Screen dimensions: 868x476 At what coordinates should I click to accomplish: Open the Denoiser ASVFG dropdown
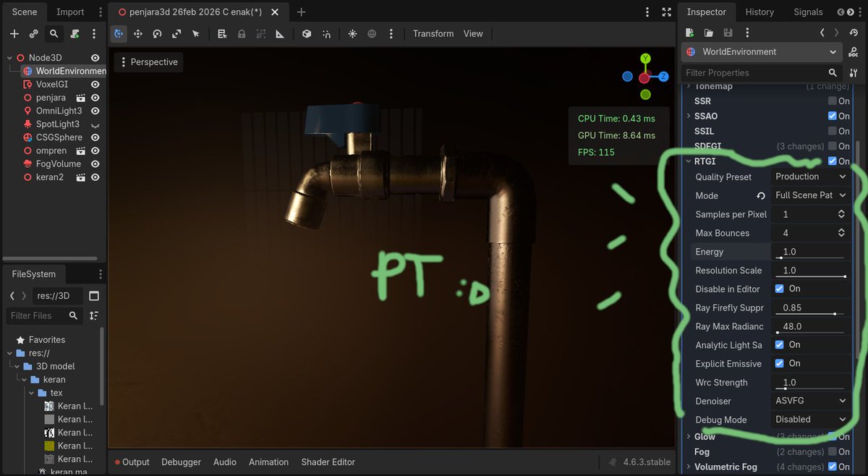pyautogui.click(x=810, y=401)
